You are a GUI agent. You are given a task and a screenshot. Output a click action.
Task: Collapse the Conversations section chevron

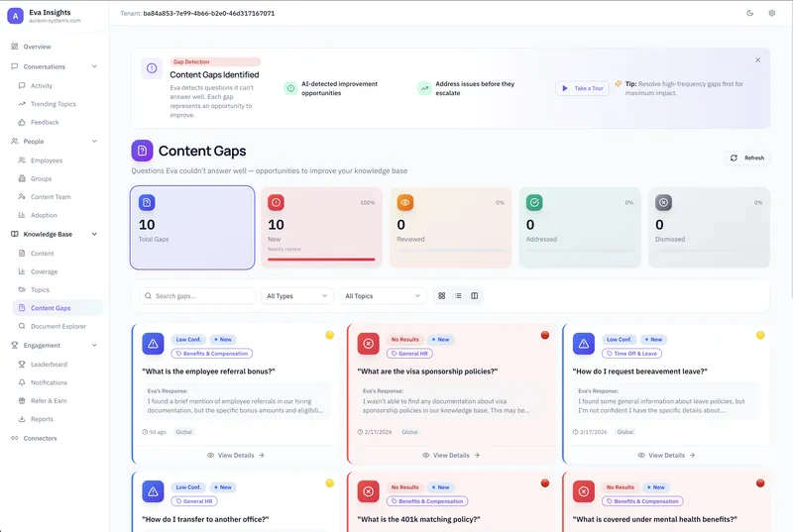point(94,66)
